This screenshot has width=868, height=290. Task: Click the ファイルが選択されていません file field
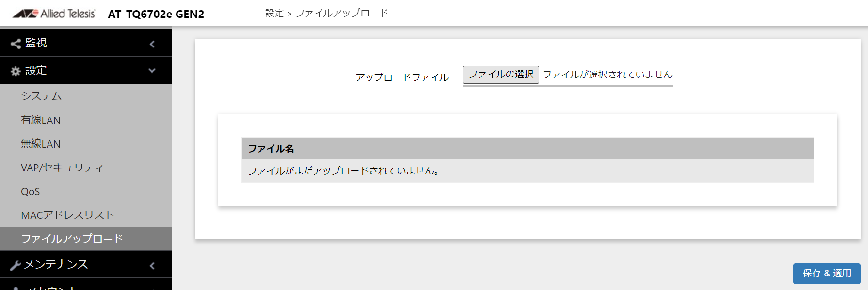click(607, 75)
